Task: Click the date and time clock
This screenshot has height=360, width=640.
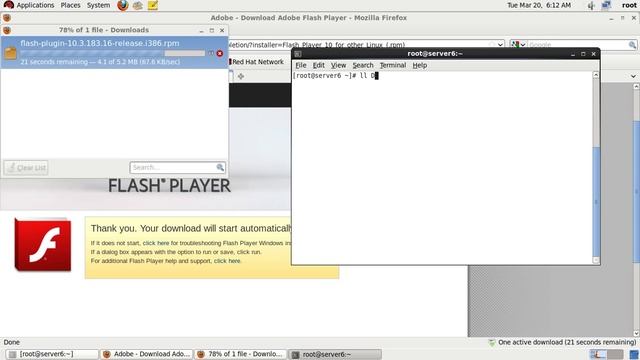Action: coord(539,5)
